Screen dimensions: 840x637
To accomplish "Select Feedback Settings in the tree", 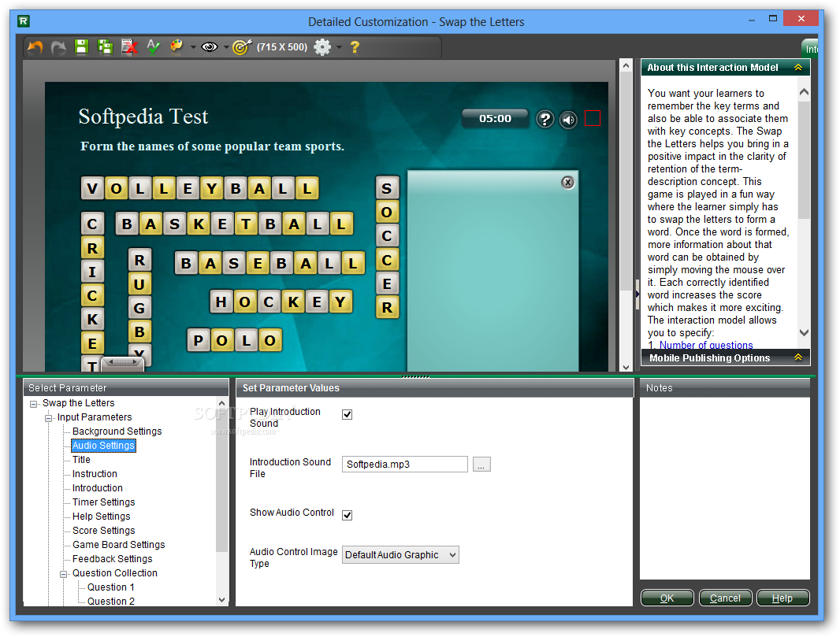I will point(113,559).
